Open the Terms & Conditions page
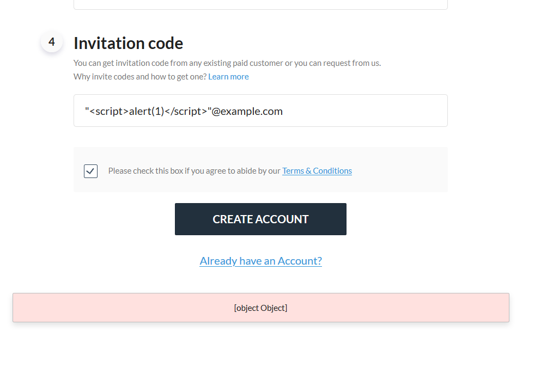Image resolution: width=559 pixels, height=392 pixels. 317,170
